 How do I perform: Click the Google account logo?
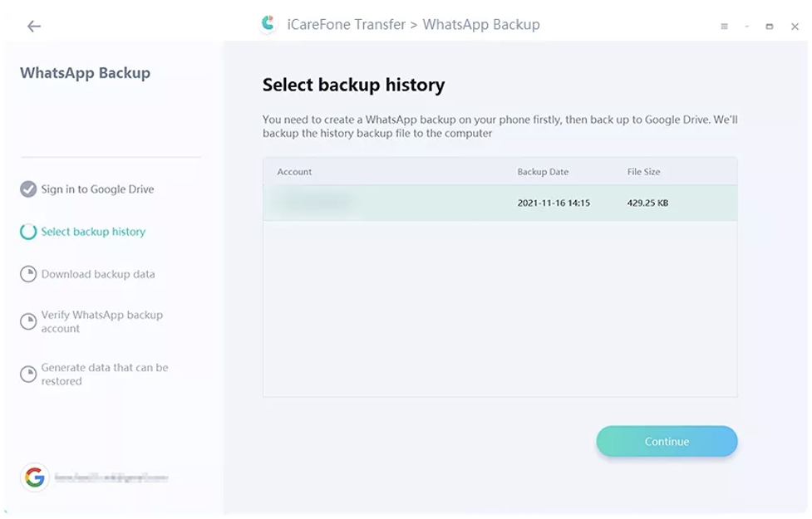pos(35,477)
